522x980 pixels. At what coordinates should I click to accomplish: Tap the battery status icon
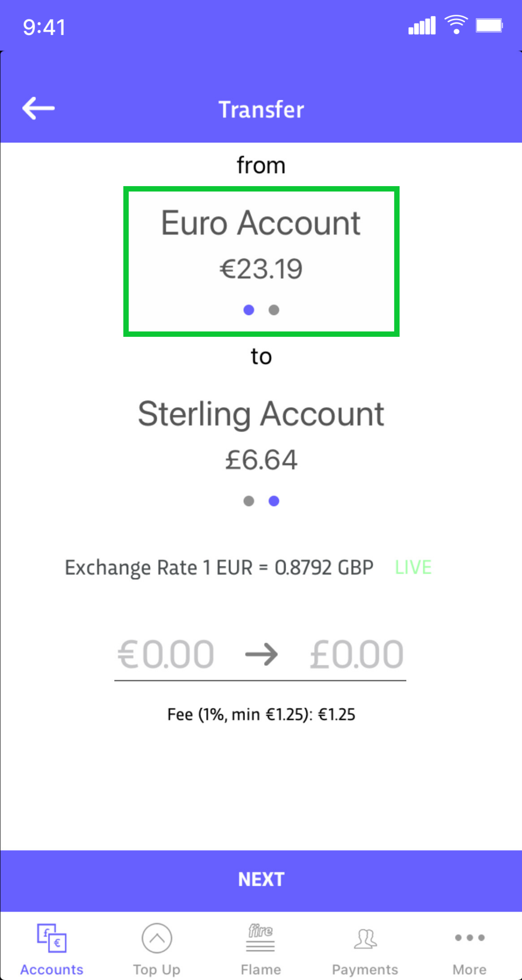click(x=489, y=25)
